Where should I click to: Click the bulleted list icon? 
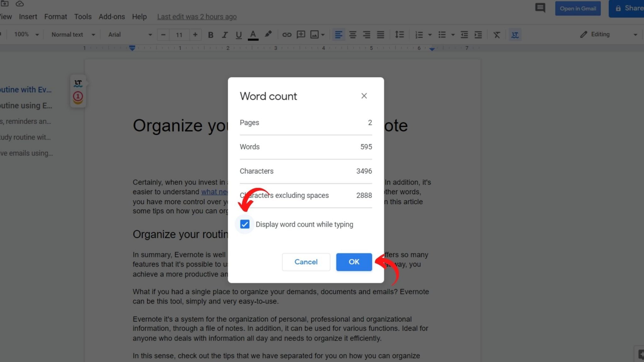[x=442, y=35]
